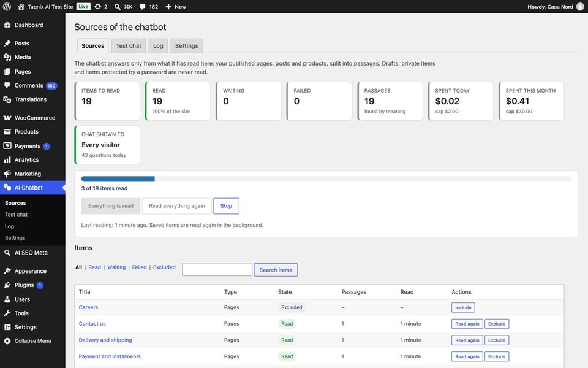
Task: Open the Log tab
Action: 158,46
